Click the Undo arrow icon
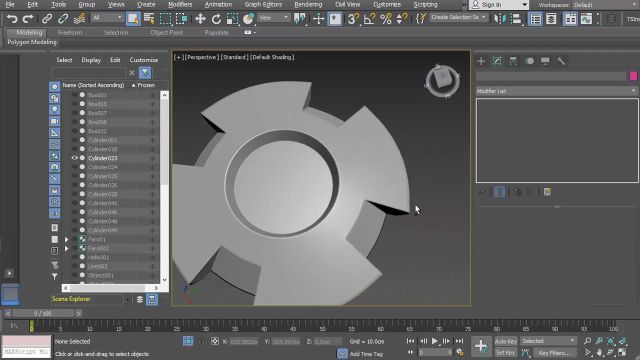The image size is (640, 360). pos(12,19)
